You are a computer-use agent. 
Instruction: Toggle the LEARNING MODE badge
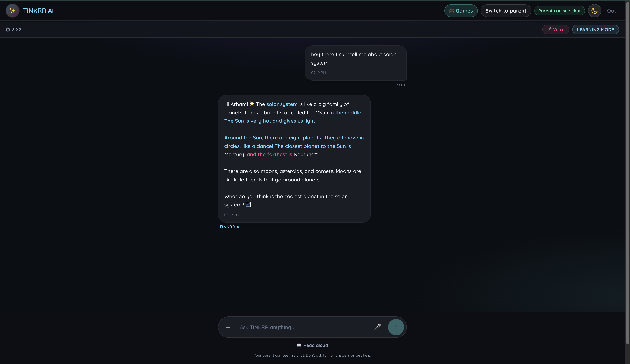(595, 29)
